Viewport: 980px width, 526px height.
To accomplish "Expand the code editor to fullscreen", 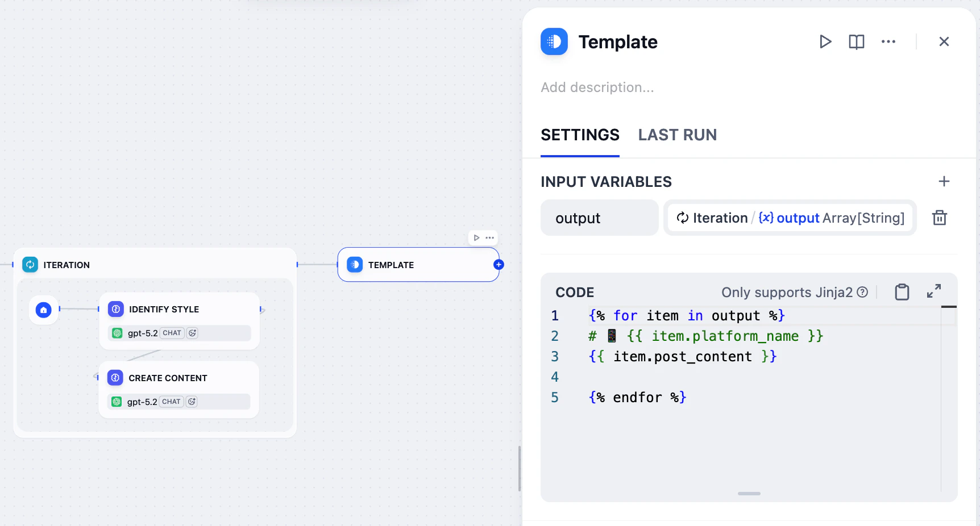I will point(934,291).
